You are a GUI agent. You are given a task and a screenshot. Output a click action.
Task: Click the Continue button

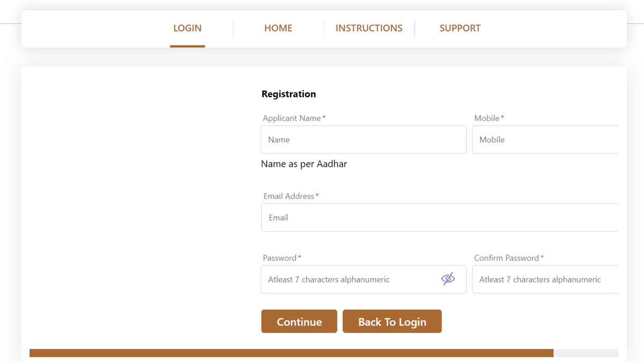point(299,321)
